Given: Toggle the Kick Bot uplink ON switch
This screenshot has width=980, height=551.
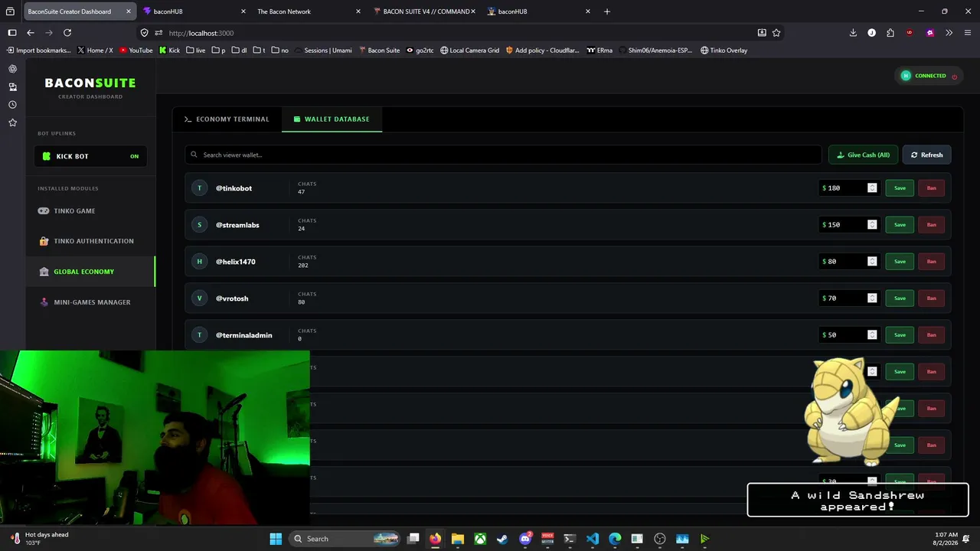Looking at the screenshot, I should (134, 156).
